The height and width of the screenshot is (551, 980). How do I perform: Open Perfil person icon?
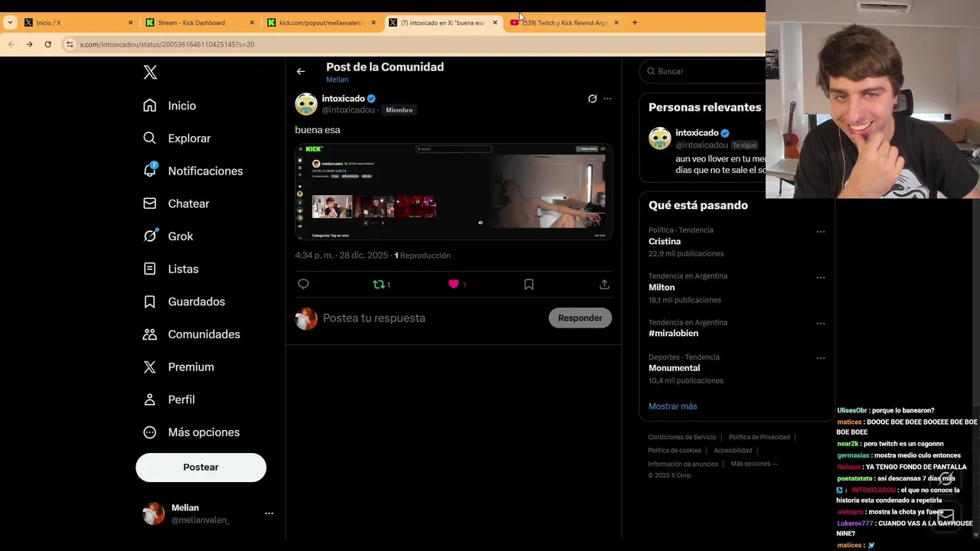(x=150, y=399)
